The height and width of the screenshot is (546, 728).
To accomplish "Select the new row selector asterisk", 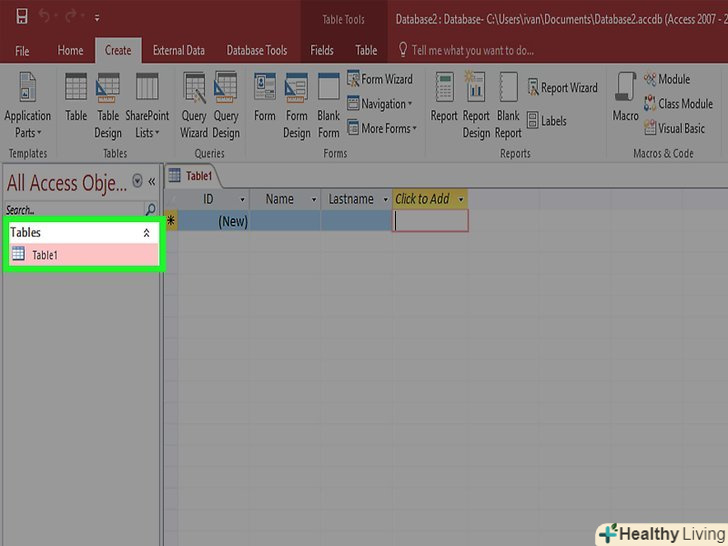I will coord(171,221).
